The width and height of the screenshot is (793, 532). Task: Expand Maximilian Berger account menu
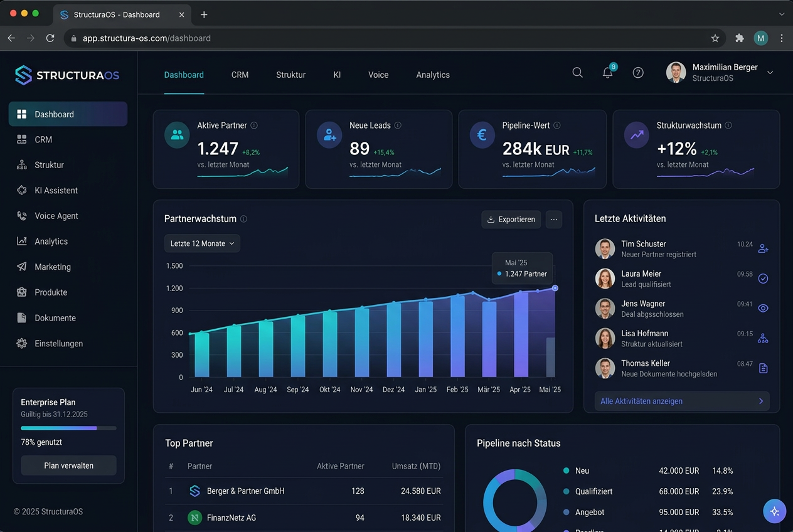tap(770, 73)
